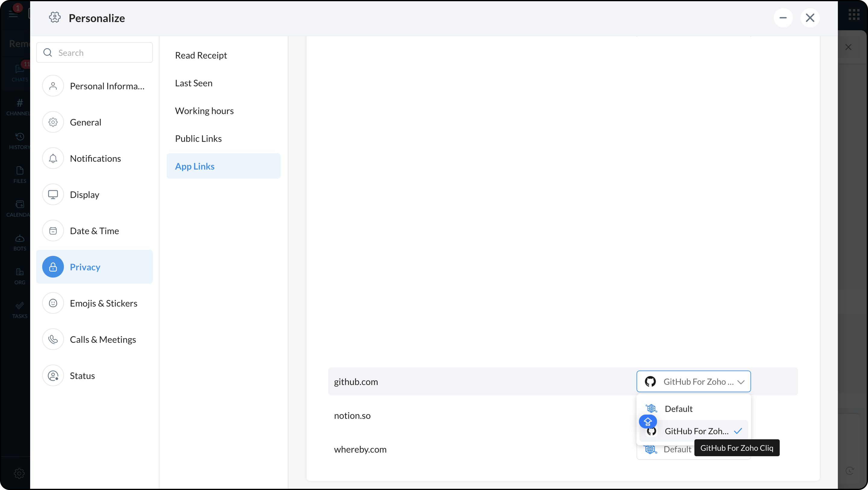Screen dimensions: 868x490
Task: Open the Read Receipt settings tab
Action: pos(201,55)
